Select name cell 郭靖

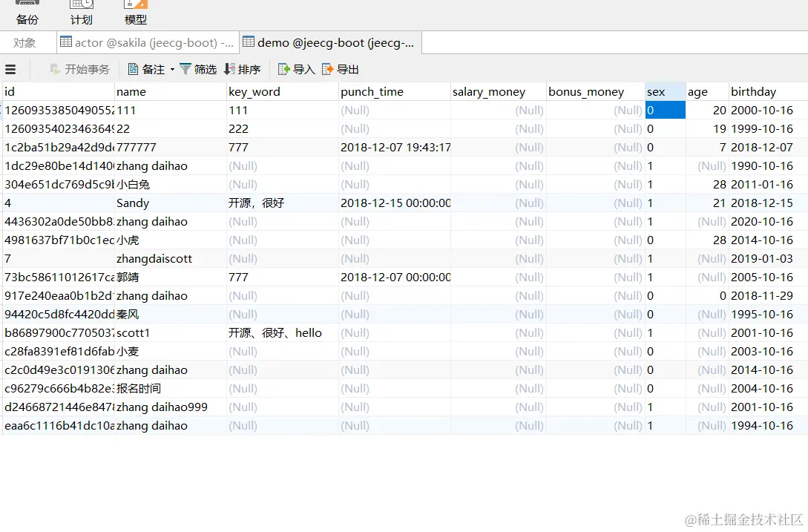tap(171, 278)
